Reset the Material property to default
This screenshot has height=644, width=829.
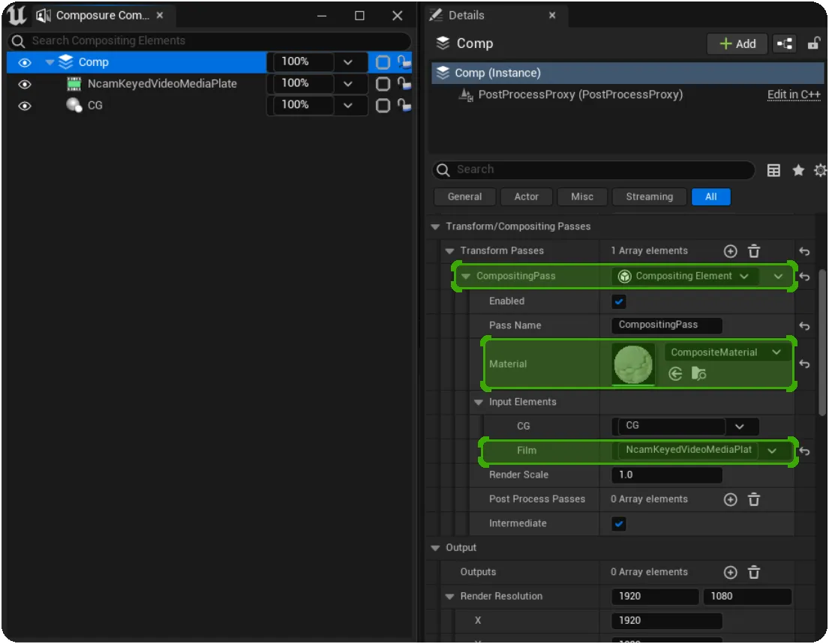click(x=804, y=364)
